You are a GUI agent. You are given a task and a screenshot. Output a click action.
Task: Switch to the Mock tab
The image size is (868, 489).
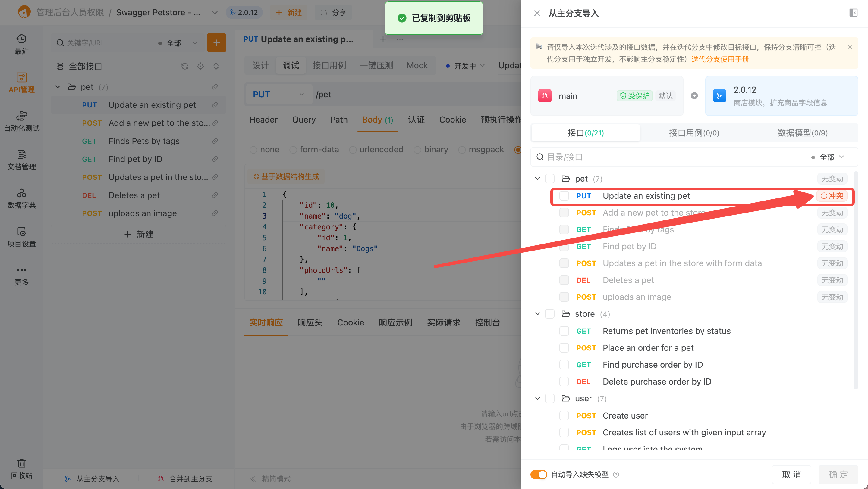(x=417, y=65)
